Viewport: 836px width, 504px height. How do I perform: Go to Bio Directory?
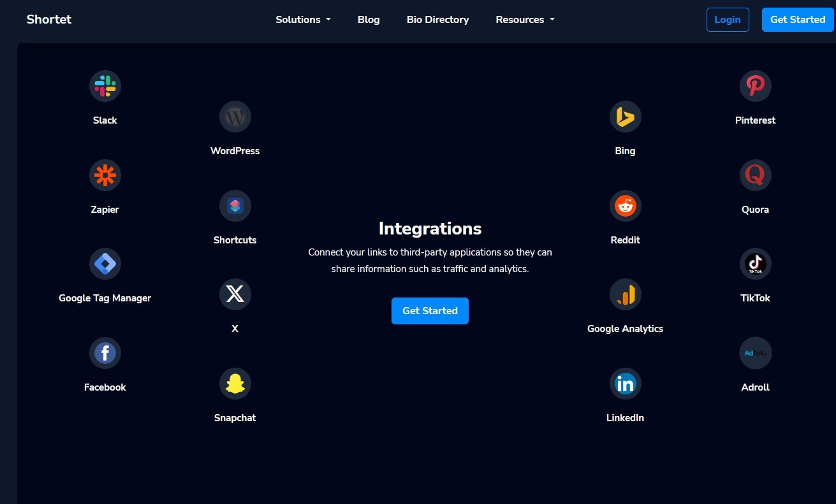[x=437, y=20]
